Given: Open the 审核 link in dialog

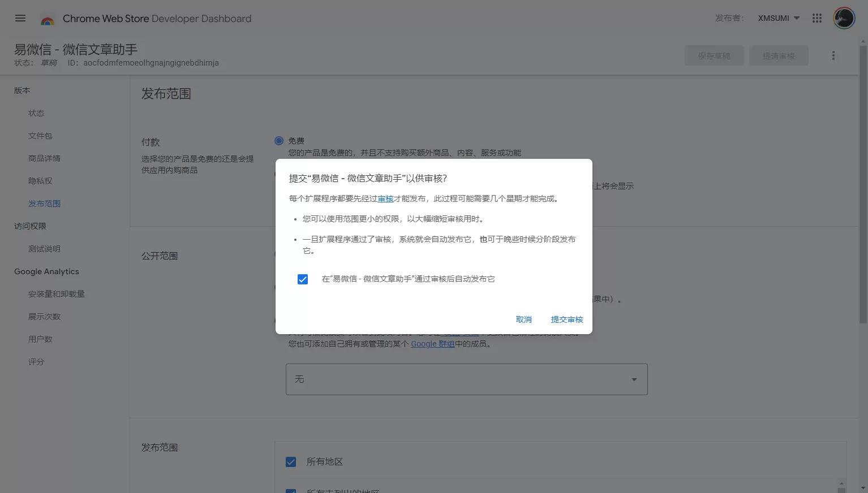Looking at the screenshot, I should 385,198.
